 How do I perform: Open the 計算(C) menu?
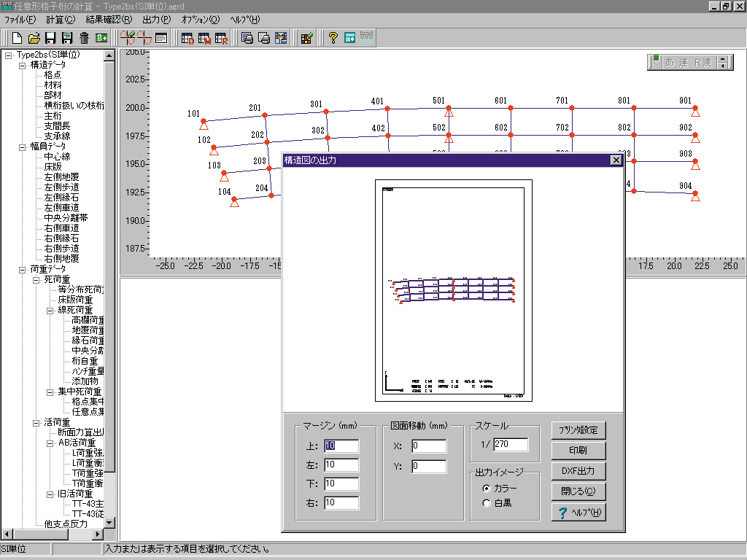(60, 20)
